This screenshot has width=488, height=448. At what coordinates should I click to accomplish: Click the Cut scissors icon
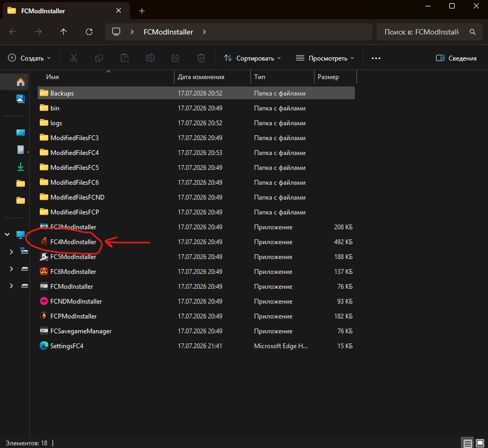pyautogui.click(x=73, y=58)
